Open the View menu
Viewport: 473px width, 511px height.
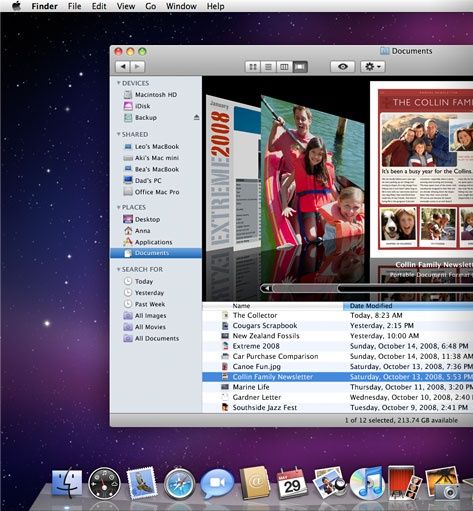(x=126, y=6)
